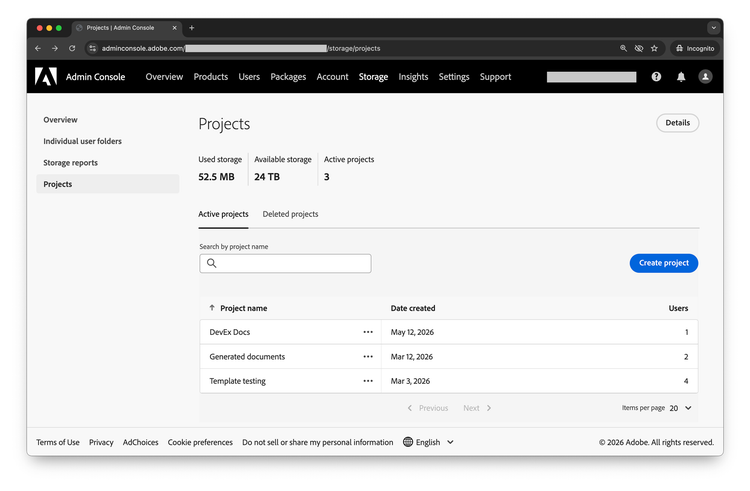Sort by the Users column header
Screen dimensions: 750x491
[678, 308]
